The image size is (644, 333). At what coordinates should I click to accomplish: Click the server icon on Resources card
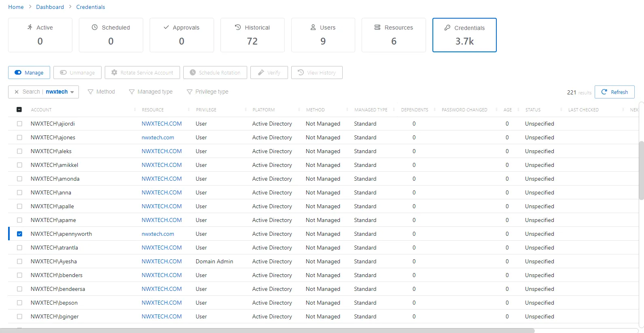pyautogui.click(x=377, y=27)
